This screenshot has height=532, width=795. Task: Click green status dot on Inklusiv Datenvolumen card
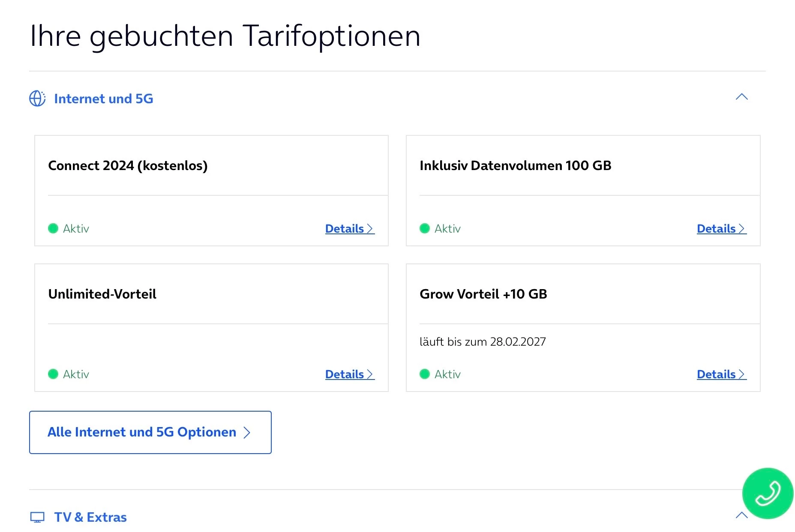pyautogui.click(x=425, y=228)
